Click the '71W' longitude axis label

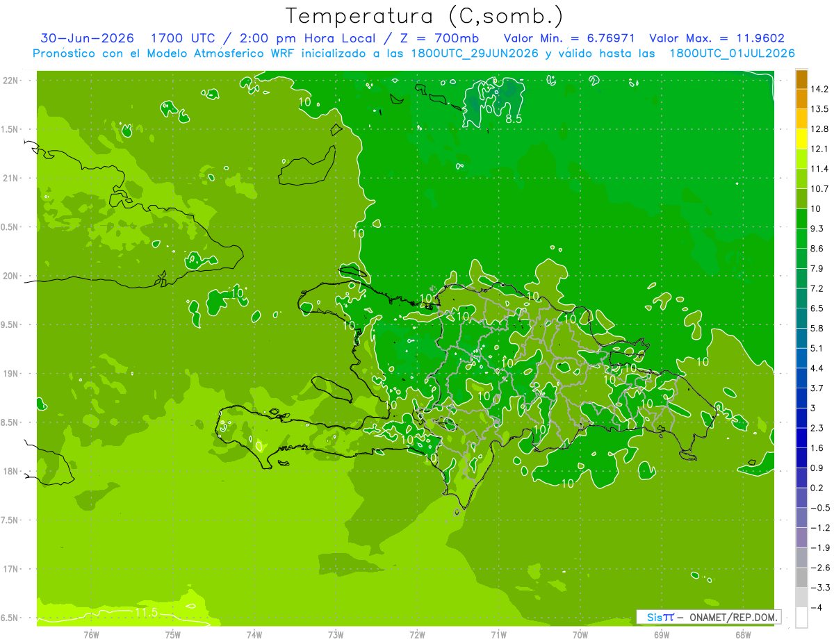[x=498, y=635]
